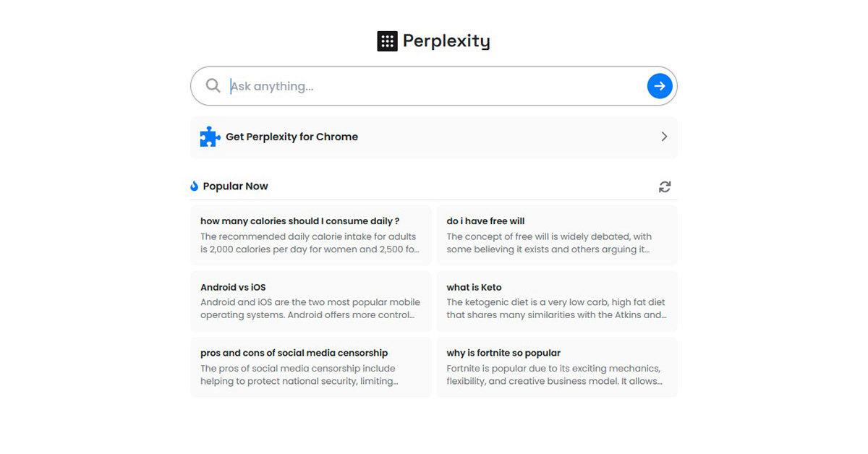This screenshot has width=868, height=454.
Task: Click the magnifying glass search icon
Action: (213, 86)
